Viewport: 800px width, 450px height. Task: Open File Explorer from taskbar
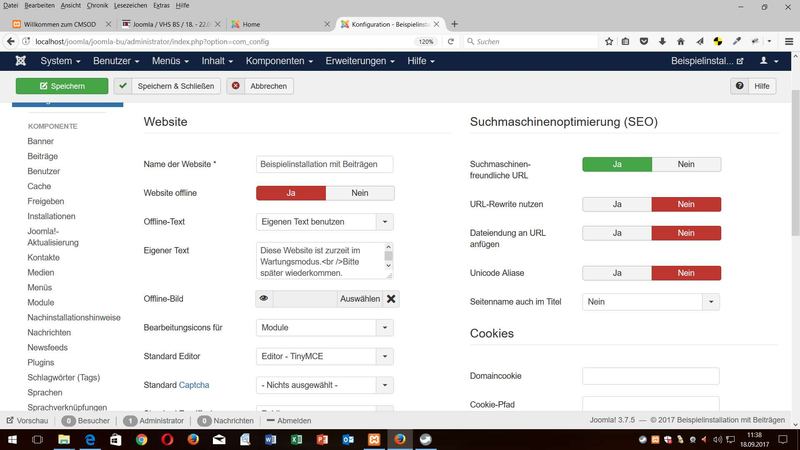pyautogui.click(x=64, y=439)
